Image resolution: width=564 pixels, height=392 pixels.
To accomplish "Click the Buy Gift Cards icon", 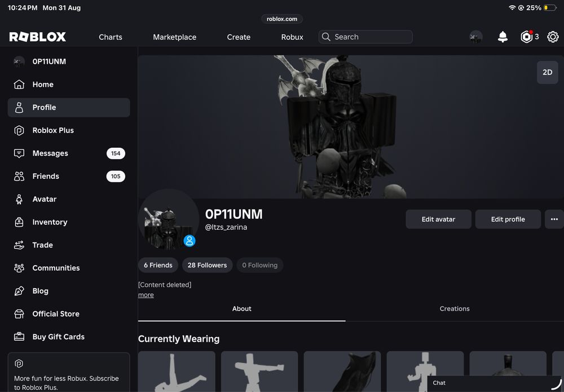I will pyautogui.click(x=19, y=337).
